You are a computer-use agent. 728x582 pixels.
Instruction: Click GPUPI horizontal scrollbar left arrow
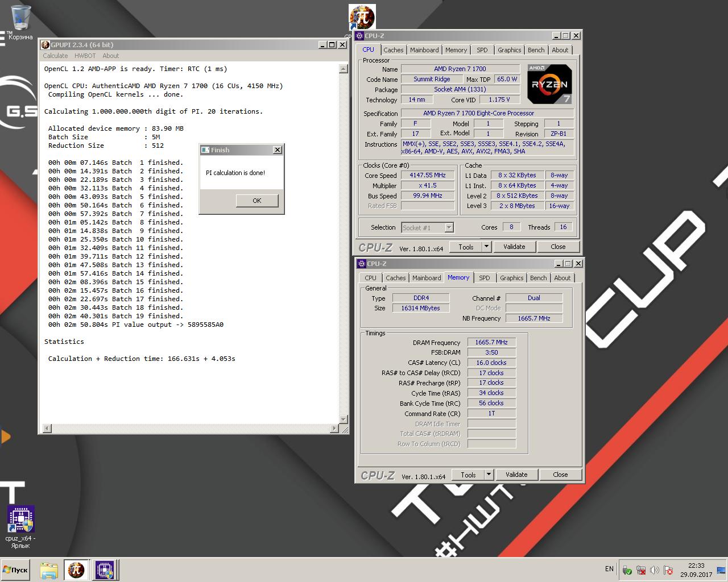point(47,428)
